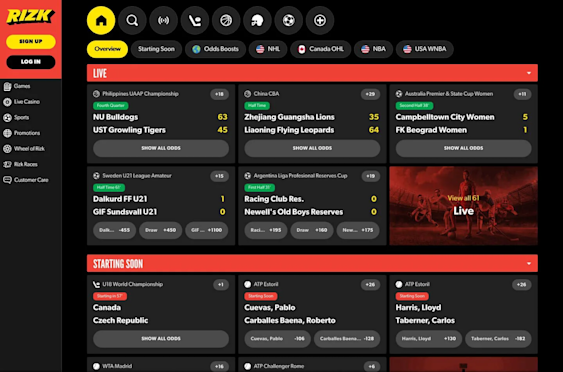Select the Overview tab

pyautogui.click(x=107, y=49)
